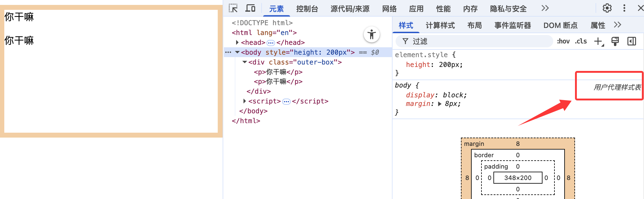Image resolution: width=644 pixels, height=199 pixels.
Task: Click the accessibility floating button
Action: coord(371,34)
